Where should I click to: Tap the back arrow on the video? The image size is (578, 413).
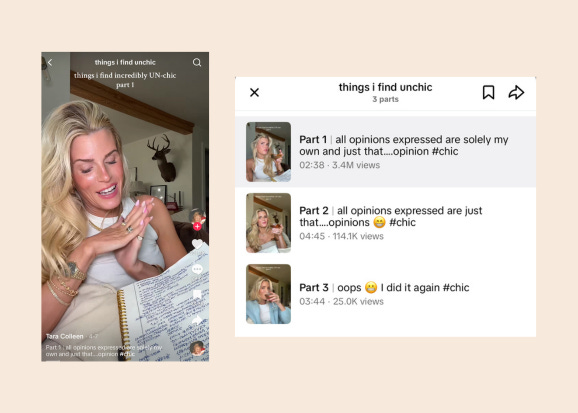50,63
